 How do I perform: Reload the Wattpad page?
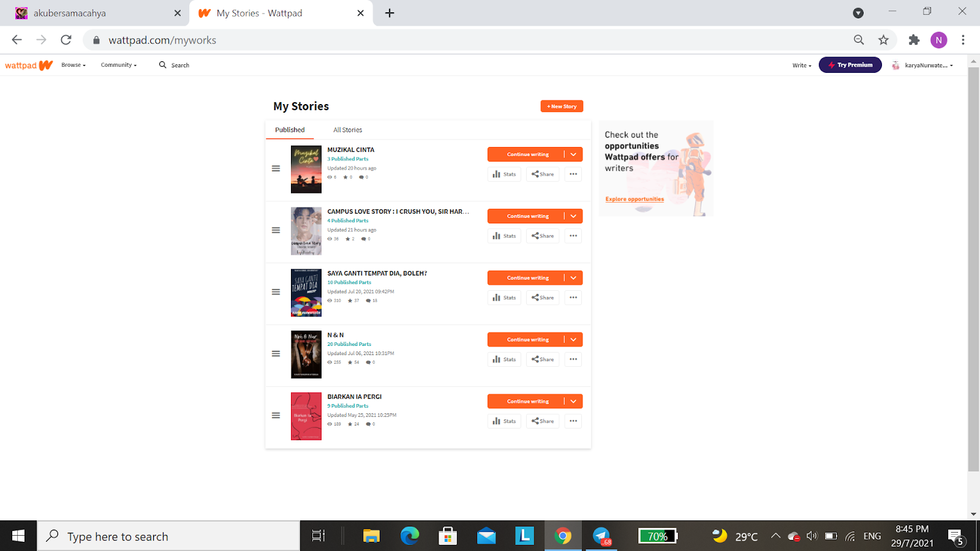(66, 40)
